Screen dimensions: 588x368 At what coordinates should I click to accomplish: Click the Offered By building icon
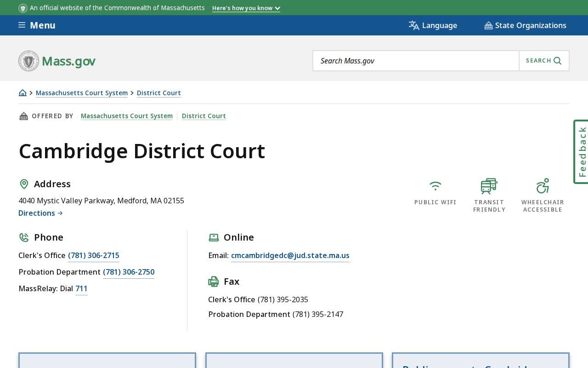click(23, 116)
